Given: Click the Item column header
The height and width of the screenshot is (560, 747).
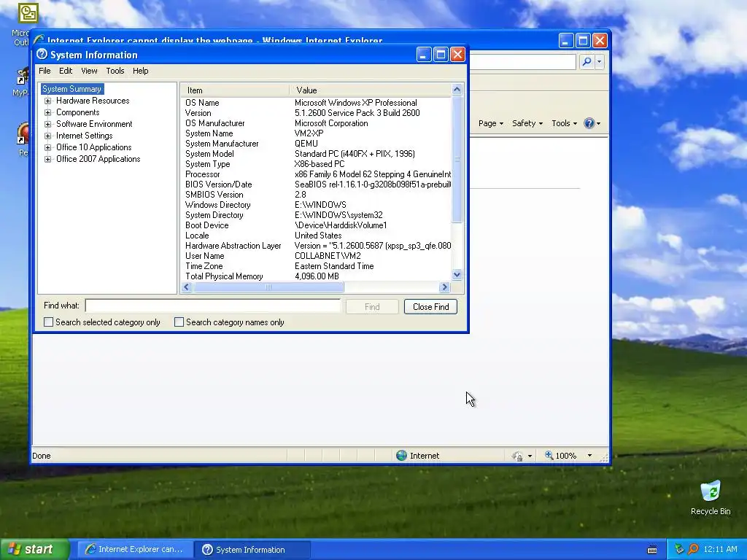Looking at the screenshot, I should (x=235, y=90).
